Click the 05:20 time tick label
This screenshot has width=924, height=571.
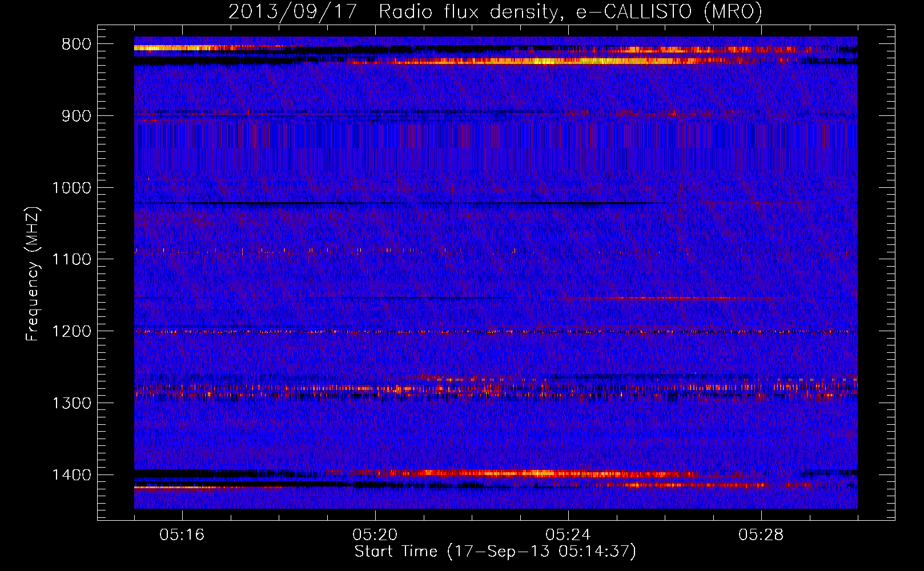[375, 535]
